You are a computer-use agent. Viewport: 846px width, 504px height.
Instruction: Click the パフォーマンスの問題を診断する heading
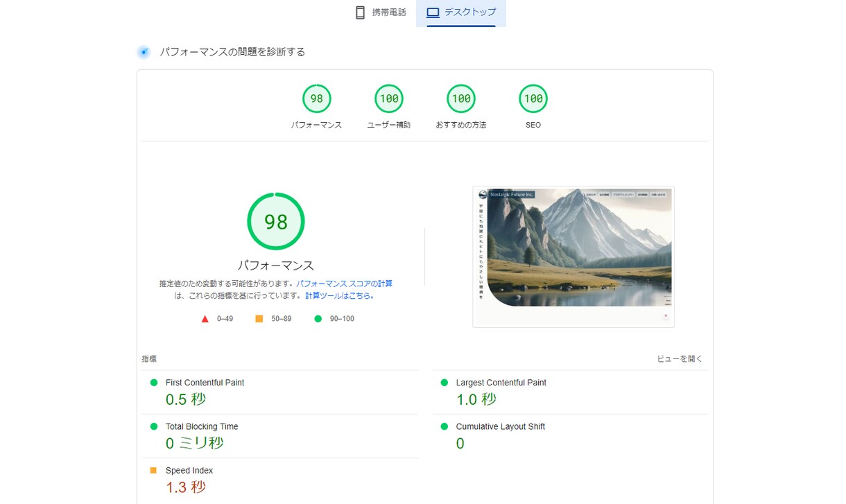[232, 52]
